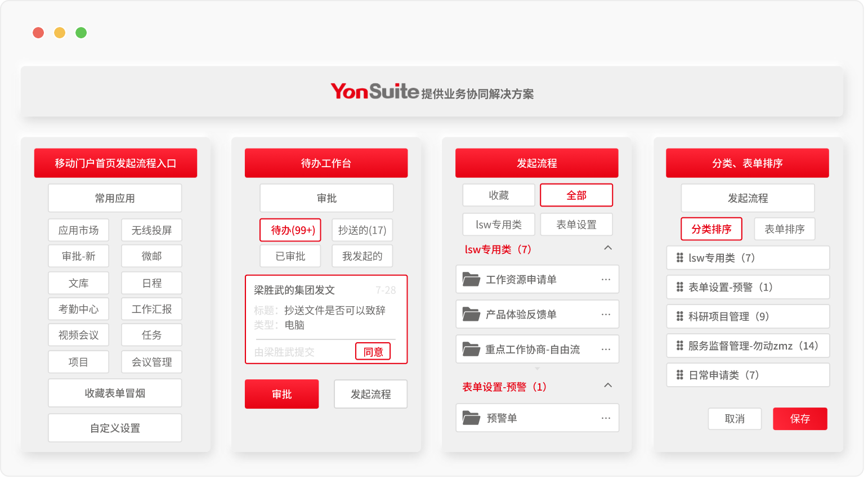
Task: Click the 同意 button on 集团发文 card
Action: (x=373, y=352)
